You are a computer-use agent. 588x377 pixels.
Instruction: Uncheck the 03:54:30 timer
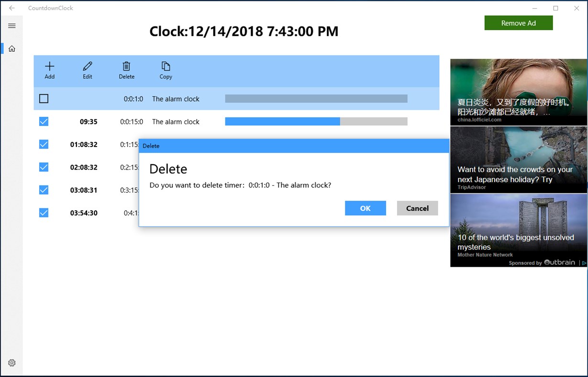pos(44,212)
